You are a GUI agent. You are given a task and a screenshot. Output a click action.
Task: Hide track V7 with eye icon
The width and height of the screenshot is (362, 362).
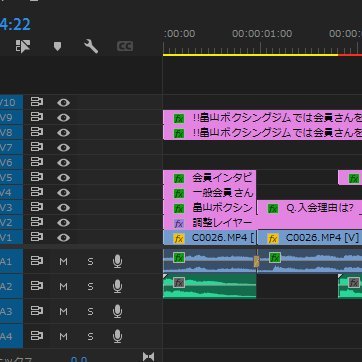(63, 147)
